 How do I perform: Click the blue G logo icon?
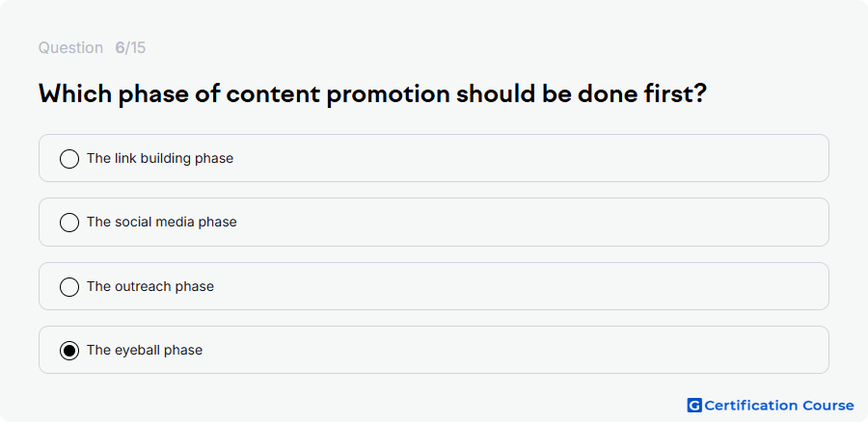(x=694, y=406)
